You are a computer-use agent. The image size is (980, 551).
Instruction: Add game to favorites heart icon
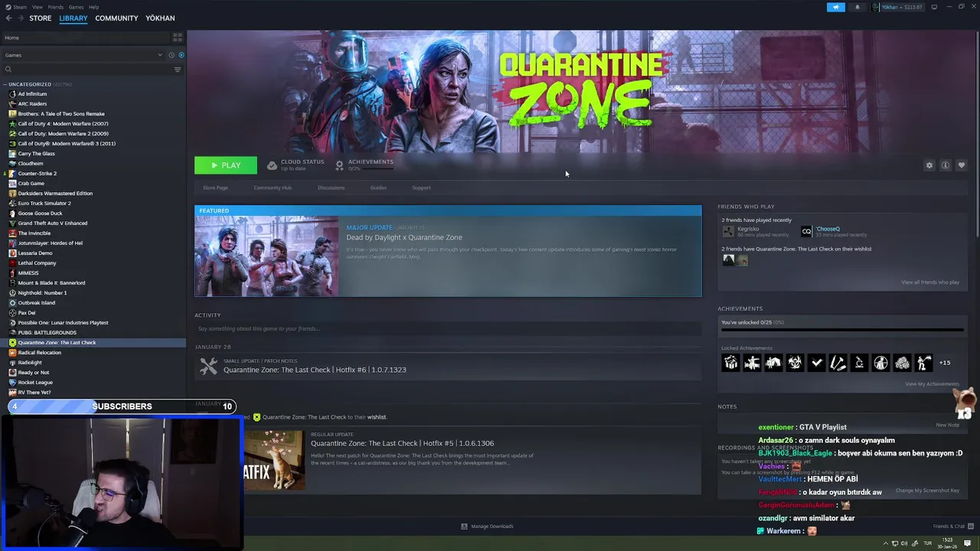pos(962,165)
